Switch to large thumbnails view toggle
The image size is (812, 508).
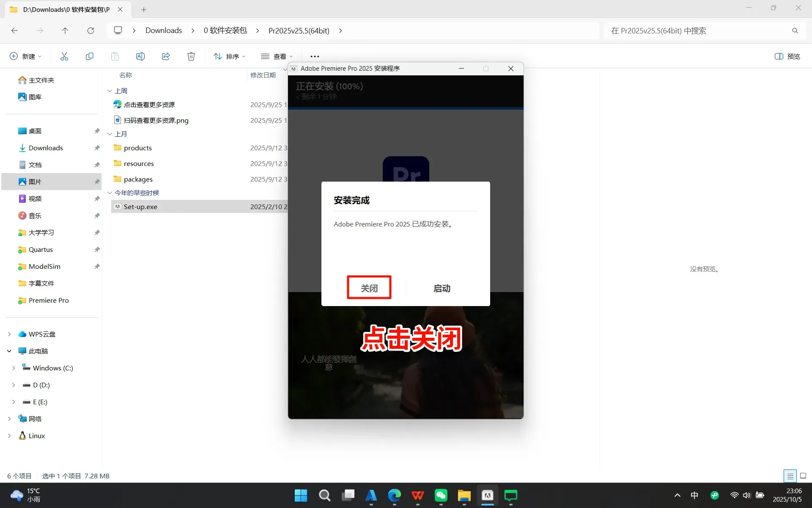pyautogui.click(x=803, y=476)
